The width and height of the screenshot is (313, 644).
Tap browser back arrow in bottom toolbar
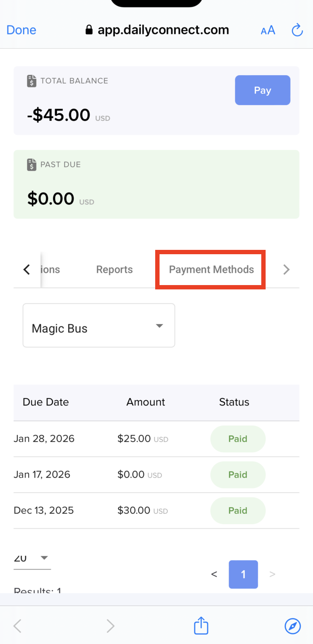(17, 626)
